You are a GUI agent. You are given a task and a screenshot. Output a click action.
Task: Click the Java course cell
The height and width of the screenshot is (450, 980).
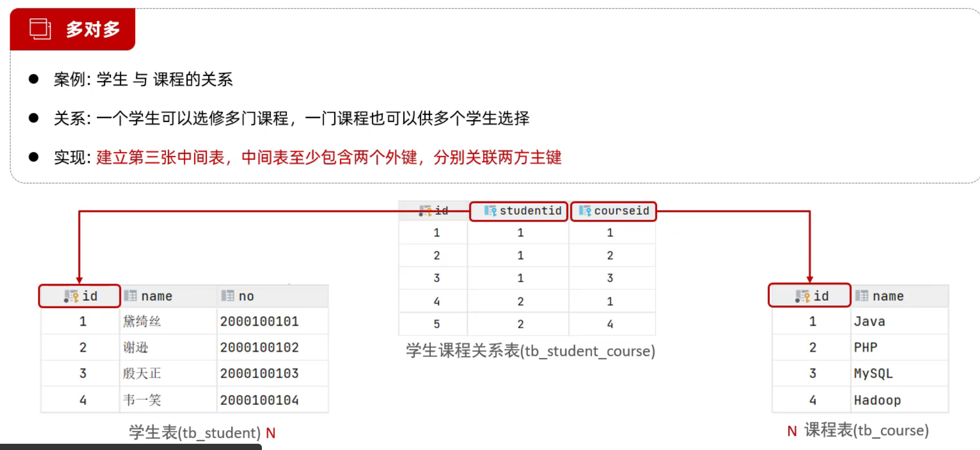click(x=899, y=321)
